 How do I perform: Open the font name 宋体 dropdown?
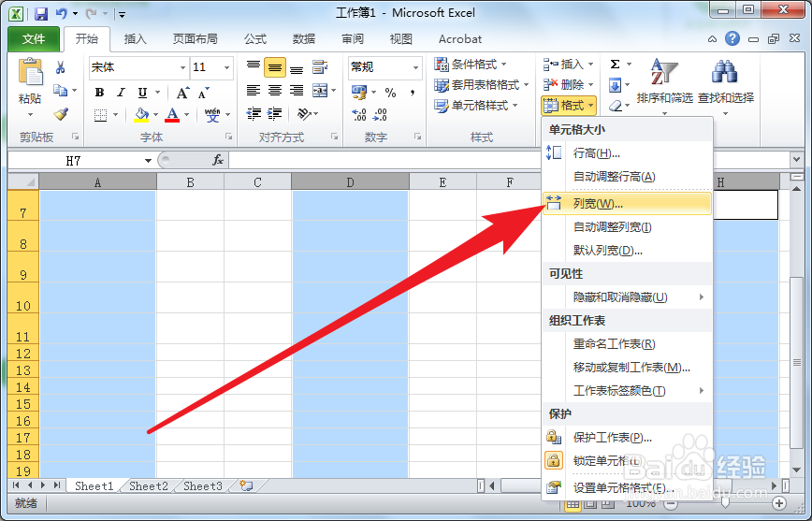[182, 67]
